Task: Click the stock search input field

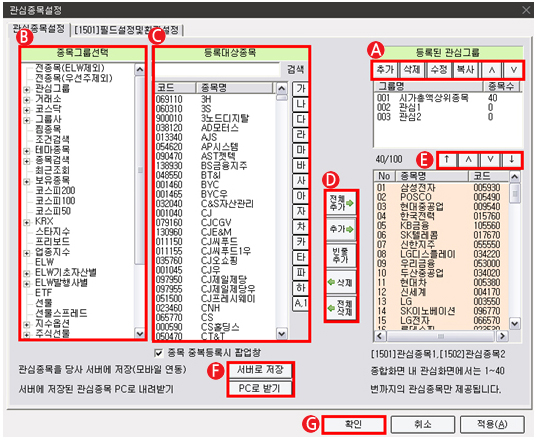Action: point(218,69)
